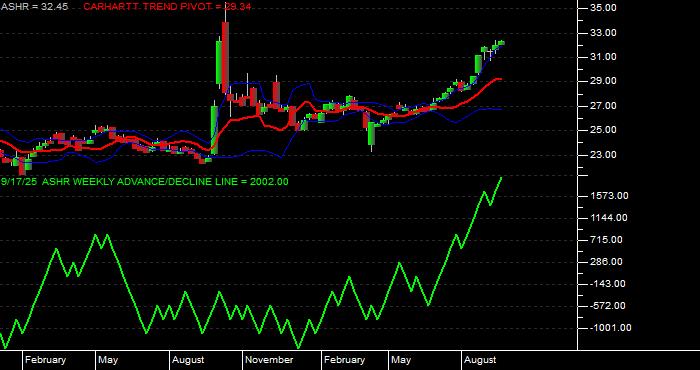Click the -572.00 advance/decline axis value
The image size is (700, 370).
tap(608, 306)
